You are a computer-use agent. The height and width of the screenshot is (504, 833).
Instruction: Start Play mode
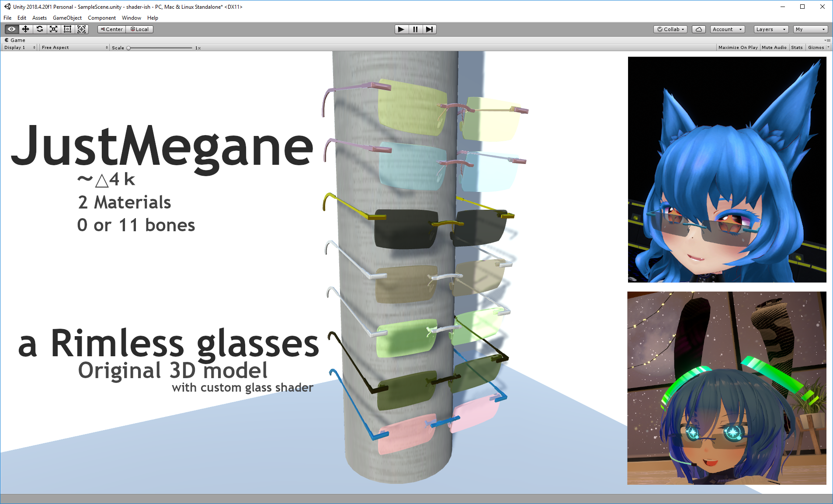pyautogui.click(x=401, y=29)
